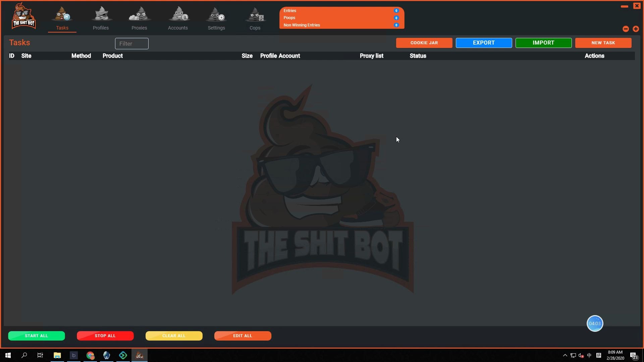Start all tasks
The width and height of the screenshot is (644, 362).
pyautogui.click(x=37, y=336)
